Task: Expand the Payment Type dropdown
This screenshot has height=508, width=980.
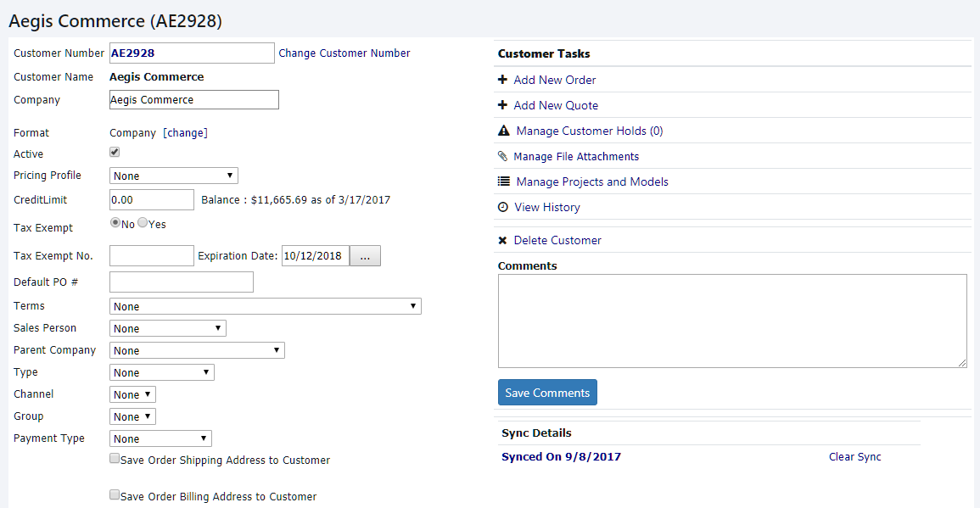Action: click(x=160, y=438)
